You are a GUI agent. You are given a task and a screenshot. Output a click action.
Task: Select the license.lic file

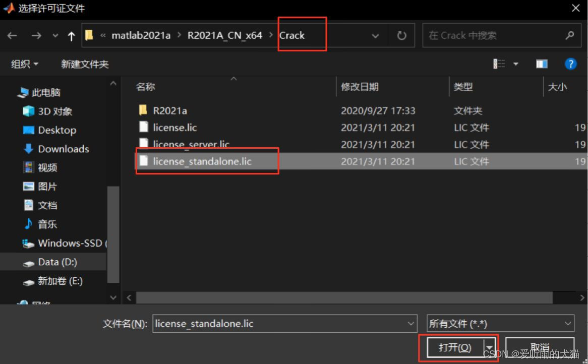click(175, 128)
